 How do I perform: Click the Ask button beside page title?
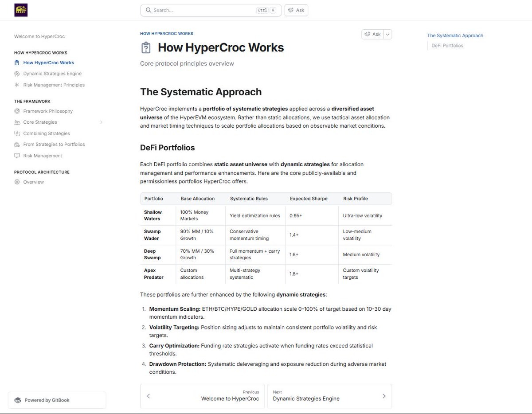tap(373, 34)
